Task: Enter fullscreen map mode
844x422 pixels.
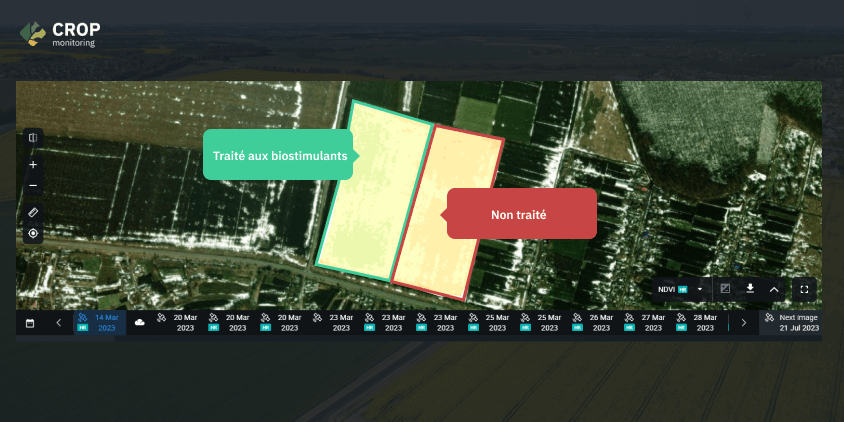Action: [x=804, y=290]
